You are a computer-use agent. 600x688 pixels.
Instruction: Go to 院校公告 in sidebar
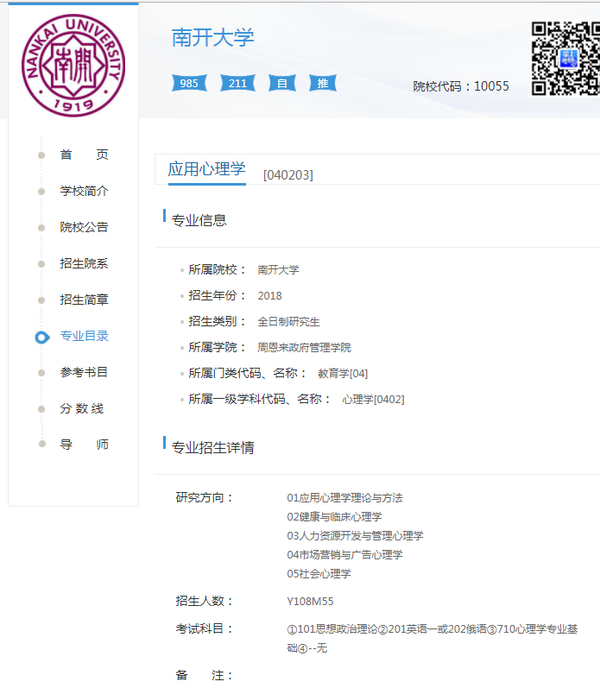(x=84, y=227)
